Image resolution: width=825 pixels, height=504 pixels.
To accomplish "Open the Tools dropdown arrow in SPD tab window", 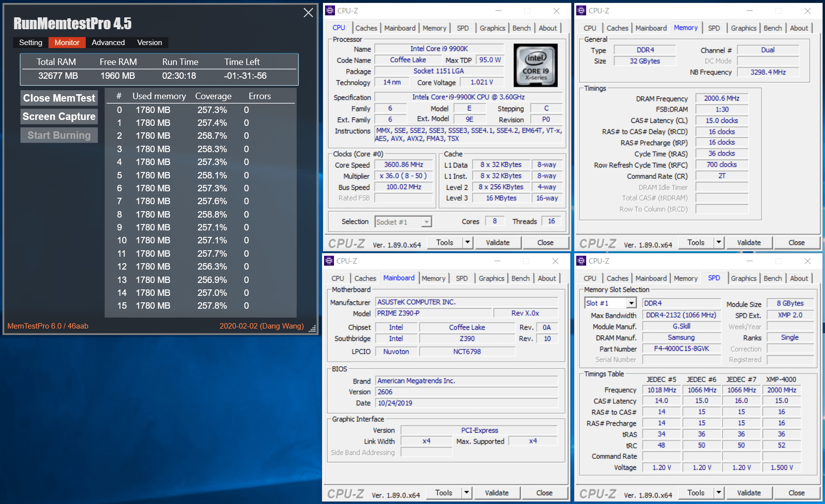I will click(718, 493).
